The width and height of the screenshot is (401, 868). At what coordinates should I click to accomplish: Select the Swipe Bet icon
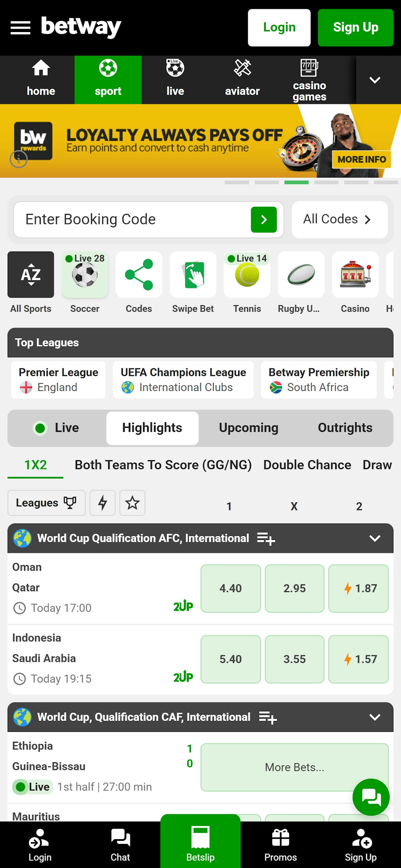[193, 275]
